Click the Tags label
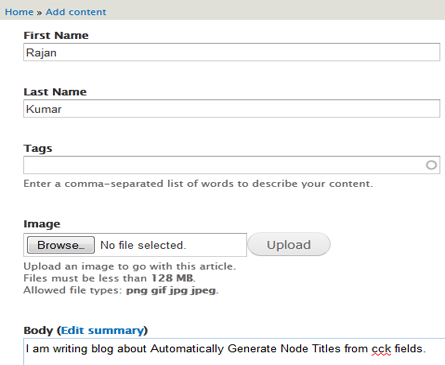Image resolution: width=445 pixels, height=365 pixels. [x=38, y=148]
